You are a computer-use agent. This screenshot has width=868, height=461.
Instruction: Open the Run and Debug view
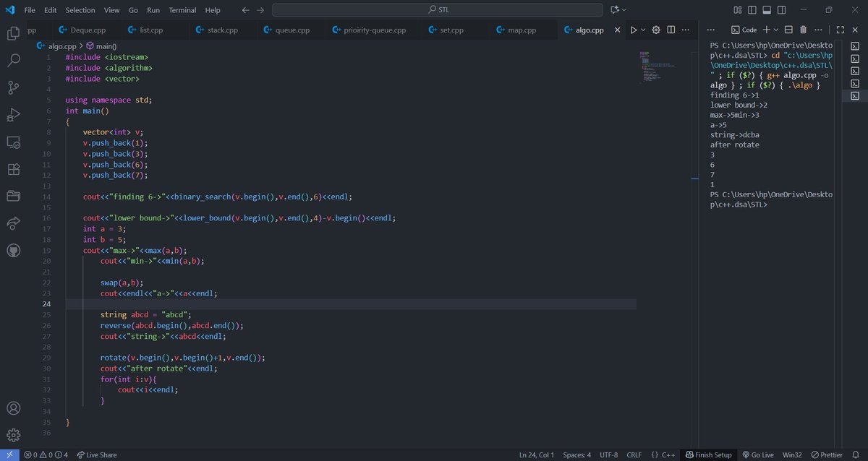pyautogui.click(x=13, y=115)
